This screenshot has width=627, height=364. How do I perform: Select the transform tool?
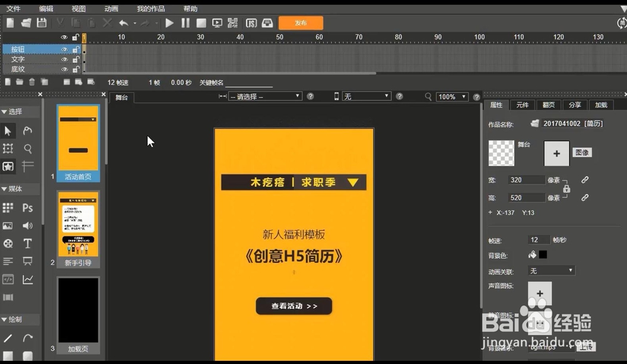8,148
